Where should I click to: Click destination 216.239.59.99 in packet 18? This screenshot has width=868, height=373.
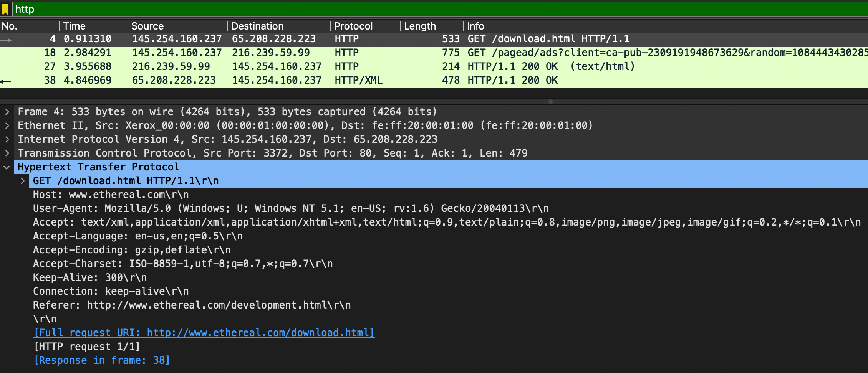coord(271,53)
